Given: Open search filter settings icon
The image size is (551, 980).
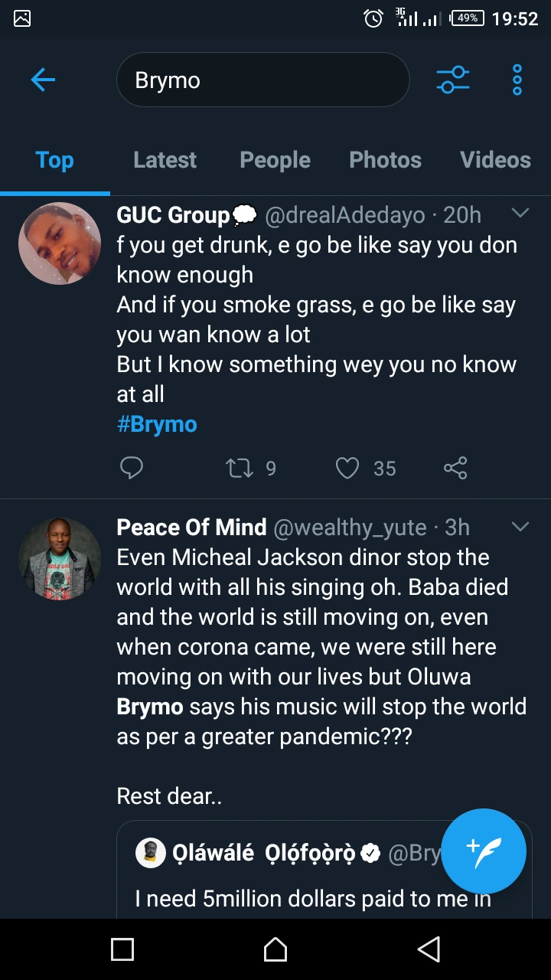Looking at the screenshot, I should point(452,80).
